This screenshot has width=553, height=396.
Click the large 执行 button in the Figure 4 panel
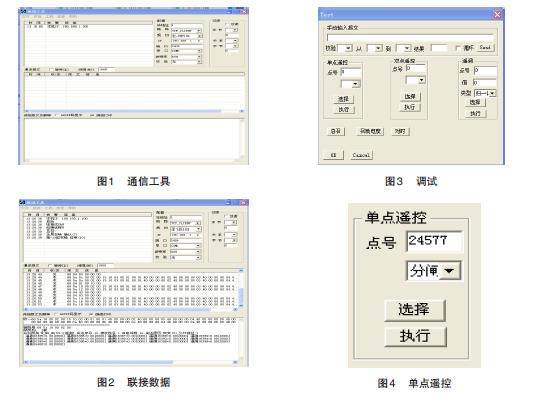tap(415, 336)
